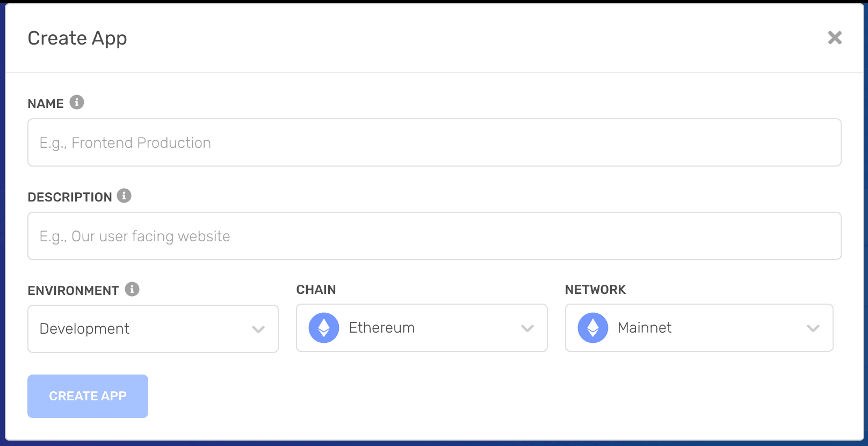Click the info icon beside NAME
Image resolution: width=868 pixels, height=446 pixels.
77,102
